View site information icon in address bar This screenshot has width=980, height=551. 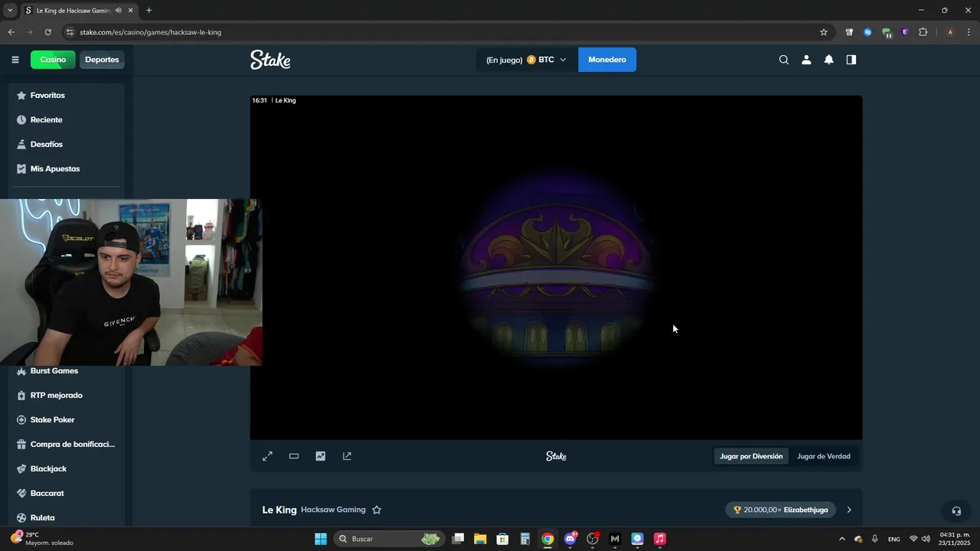70,32
